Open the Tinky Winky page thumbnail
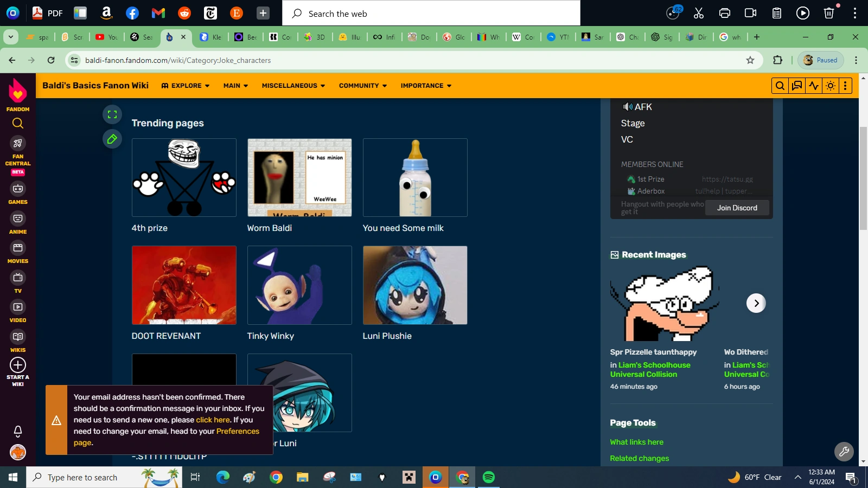 299,285
